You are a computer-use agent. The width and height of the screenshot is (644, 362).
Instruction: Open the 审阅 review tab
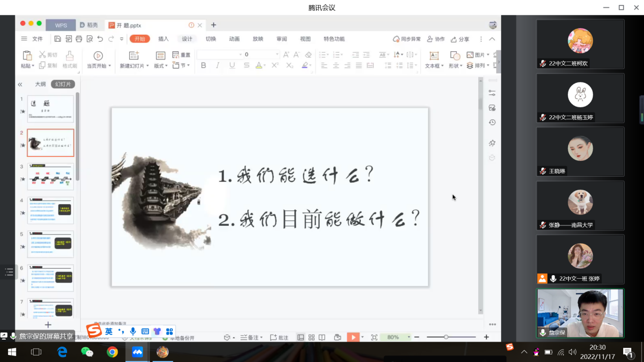282,39
